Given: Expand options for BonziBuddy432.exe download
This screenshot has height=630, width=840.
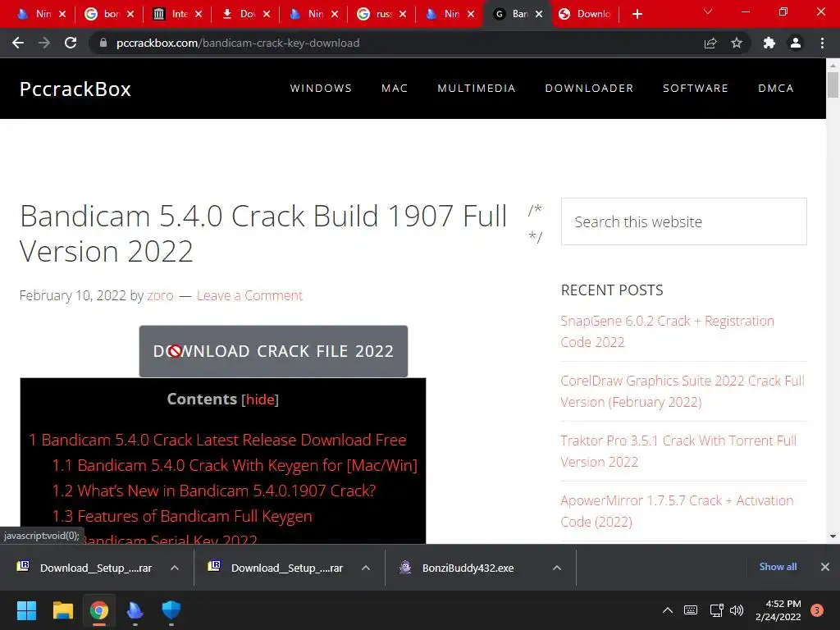Looking at the screenshot, I should pos(557,568).
